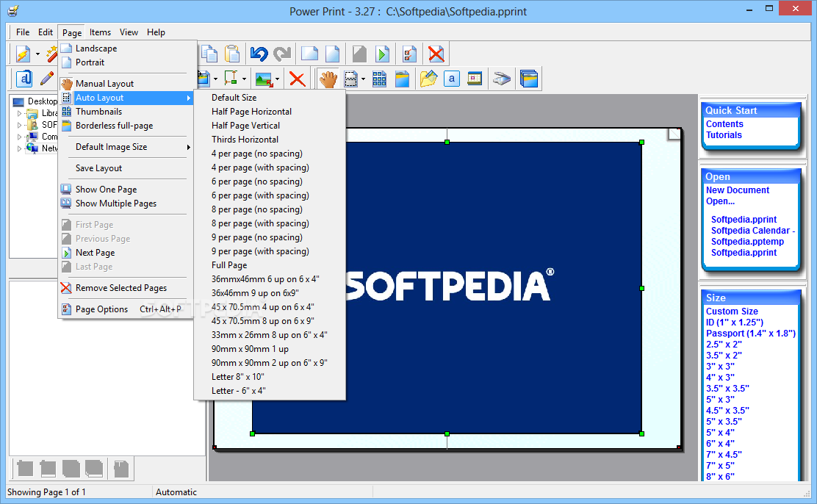Select the pencil edit tool
Screen dimensions: 817x504
(47, 79)
